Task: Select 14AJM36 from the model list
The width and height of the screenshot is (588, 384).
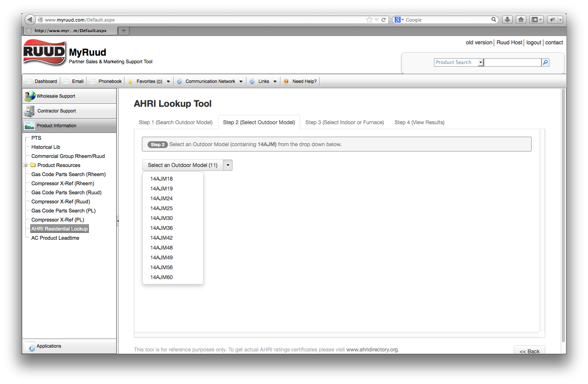Action: (162, 228)
